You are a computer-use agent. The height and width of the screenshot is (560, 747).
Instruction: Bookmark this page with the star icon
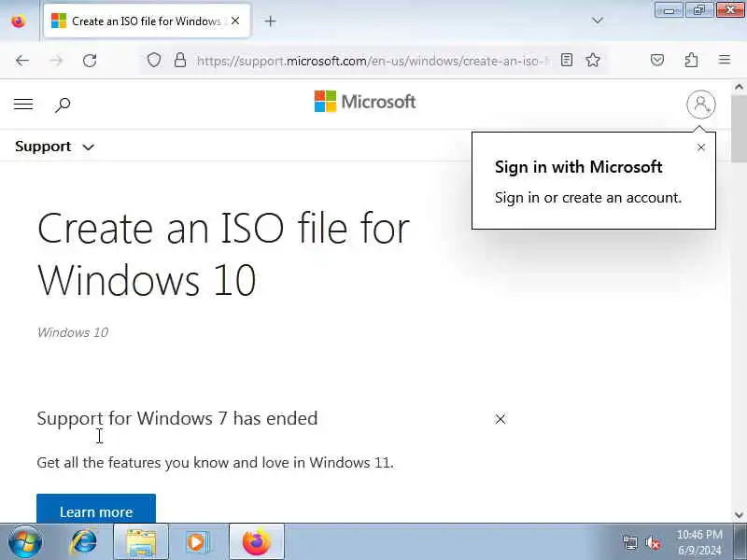click(x=593, y=60)
